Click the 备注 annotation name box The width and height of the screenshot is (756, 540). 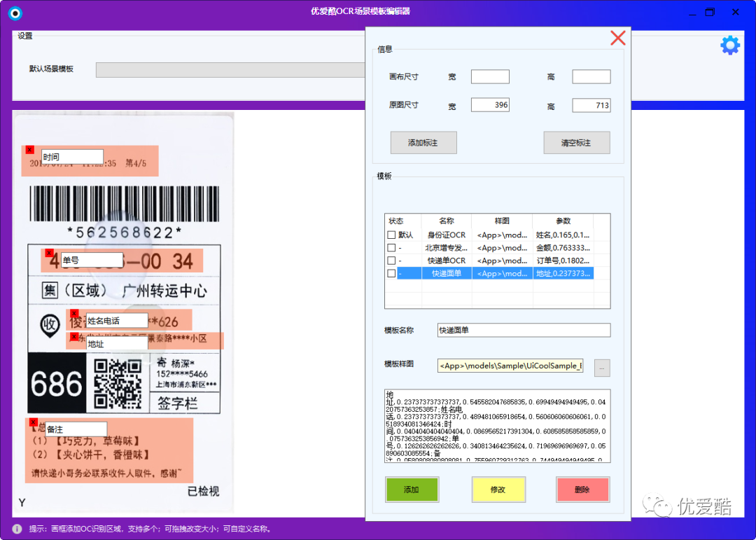[x=76, y=429]
